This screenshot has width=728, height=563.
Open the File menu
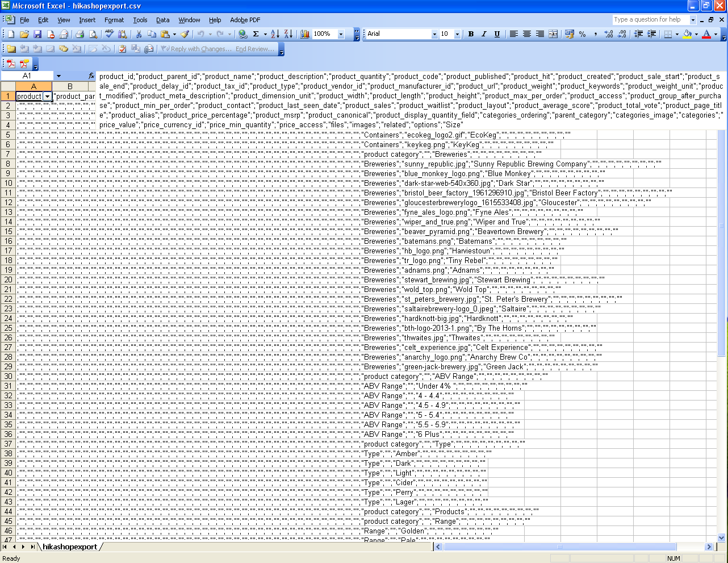[x=24, y=20]
